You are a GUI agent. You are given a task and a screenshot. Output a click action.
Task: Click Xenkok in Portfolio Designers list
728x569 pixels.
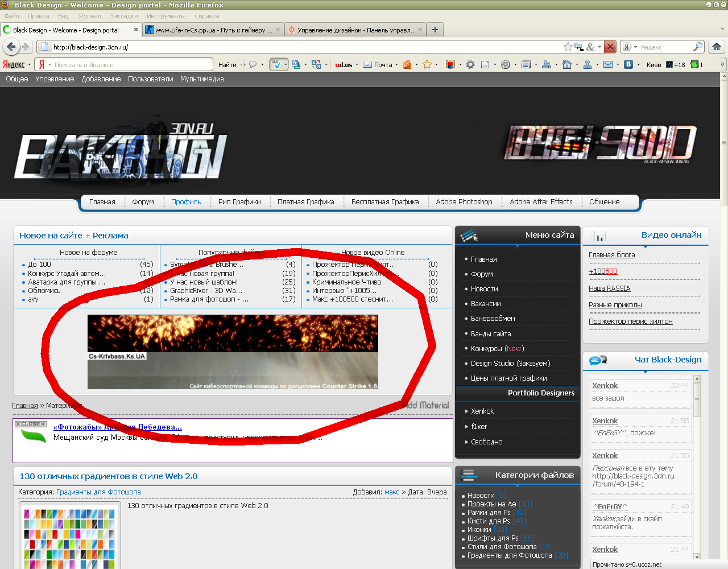[x=482, y=411]
